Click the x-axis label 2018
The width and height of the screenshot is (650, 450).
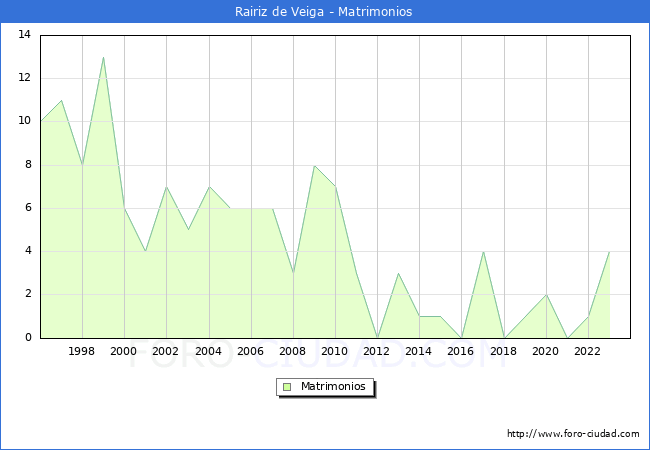[504, 351]
